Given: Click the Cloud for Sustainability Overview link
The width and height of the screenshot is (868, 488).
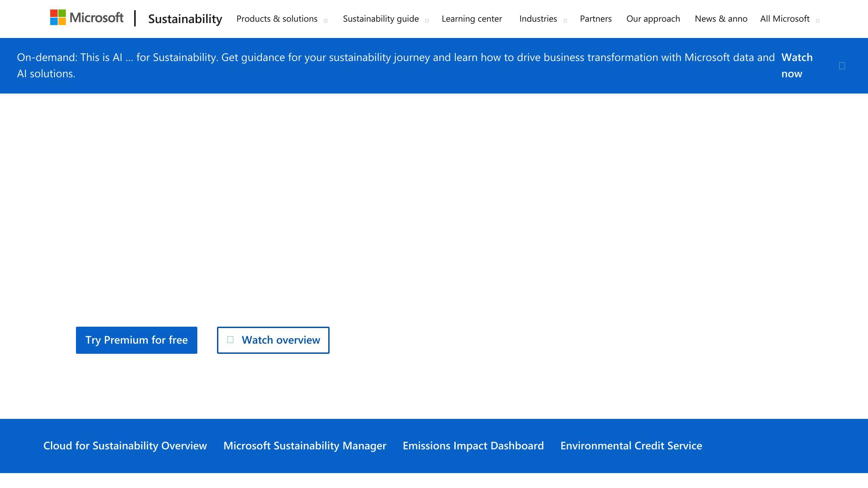Looking at the screenshot, I should point(125,446).
